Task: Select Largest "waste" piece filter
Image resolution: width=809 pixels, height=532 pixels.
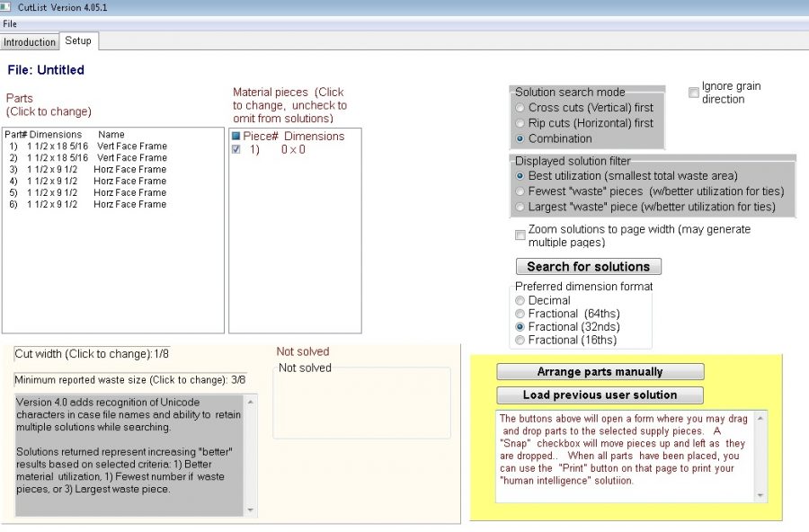Action: click(x=646, y=207)
